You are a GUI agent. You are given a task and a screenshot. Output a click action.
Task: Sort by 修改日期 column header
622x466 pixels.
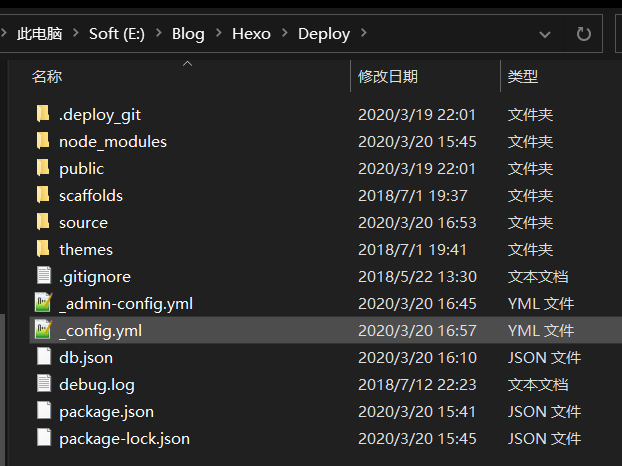[x=388, y=76]
